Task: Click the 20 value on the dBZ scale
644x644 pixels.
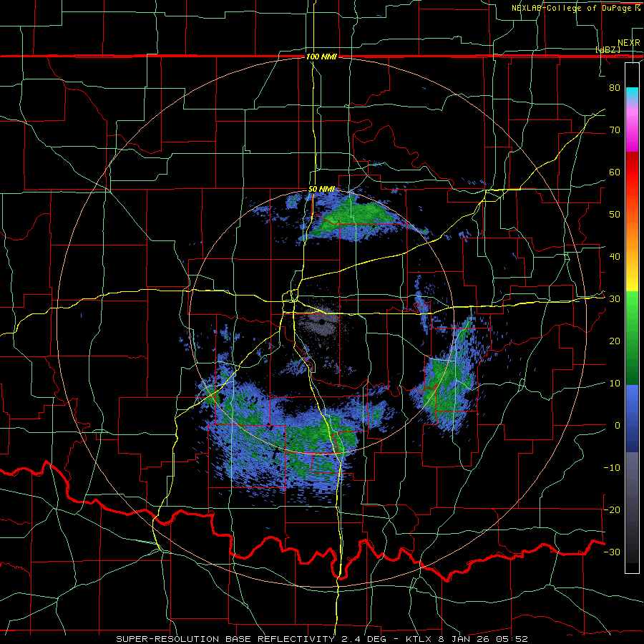Action: (x=615, y=341)
